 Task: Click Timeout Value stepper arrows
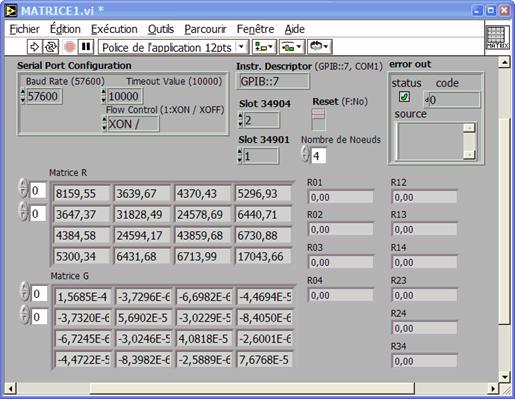point(104,96)
